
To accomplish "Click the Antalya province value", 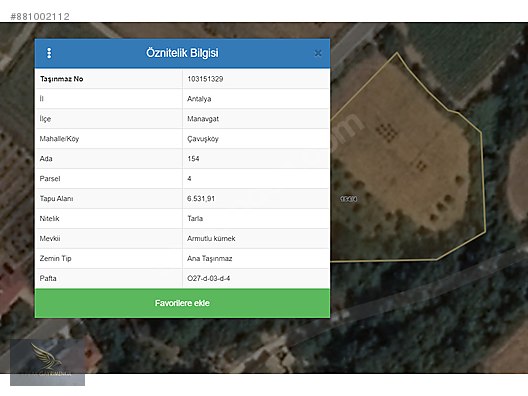I will [x=199, y=99].
